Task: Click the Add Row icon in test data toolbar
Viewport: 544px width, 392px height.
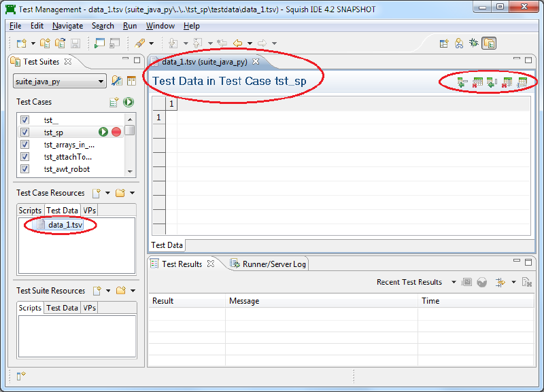Action: (460, 83)
